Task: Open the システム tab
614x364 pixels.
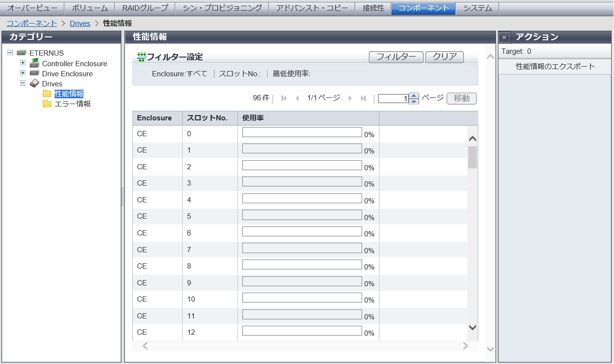Action: (477, 8)
